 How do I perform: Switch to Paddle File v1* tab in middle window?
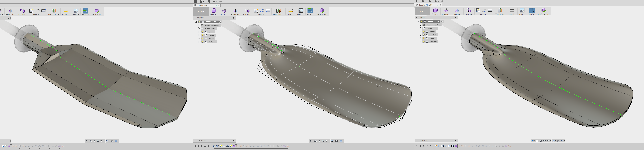pos(204,5)
